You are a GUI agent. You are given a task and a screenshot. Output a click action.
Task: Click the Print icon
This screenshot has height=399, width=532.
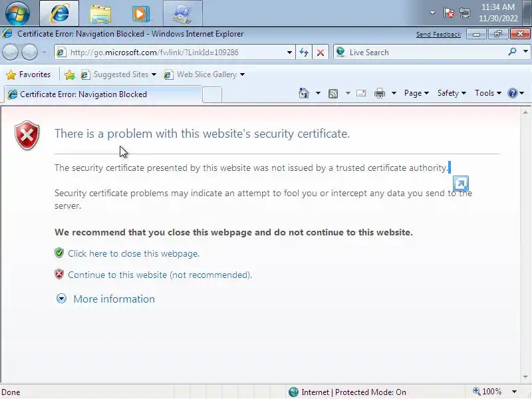380,93
